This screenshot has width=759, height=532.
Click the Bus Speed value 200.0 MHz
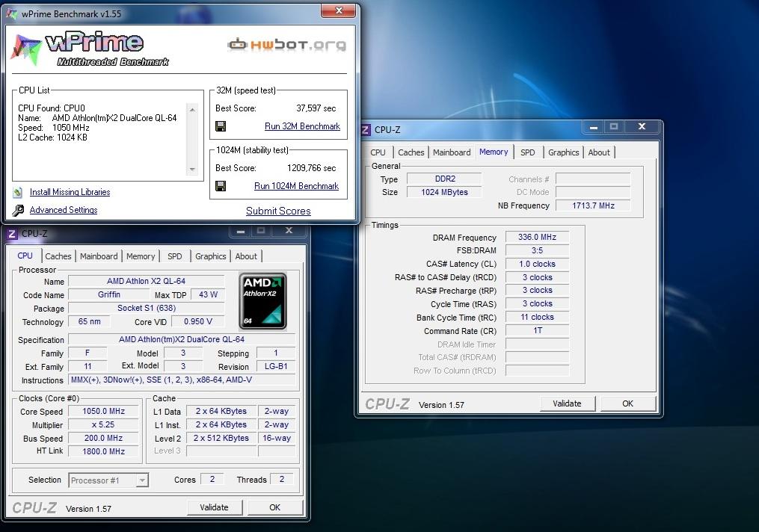pos(104,438)
